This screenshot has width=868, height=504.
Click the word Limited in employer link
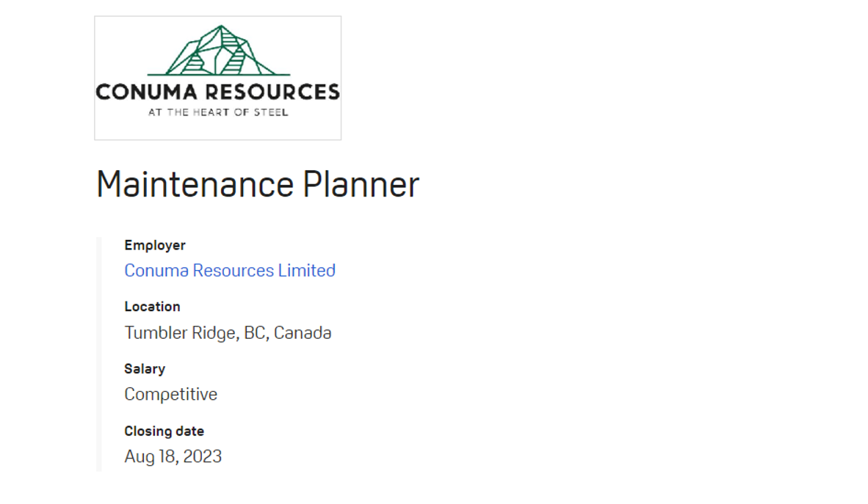(x=306, y=271)
